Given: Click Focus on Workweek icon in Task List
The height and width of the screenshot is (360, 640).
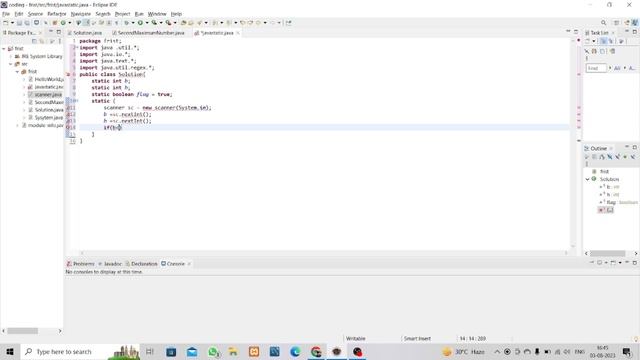Looking at the screenshot, I should point(621,41).
